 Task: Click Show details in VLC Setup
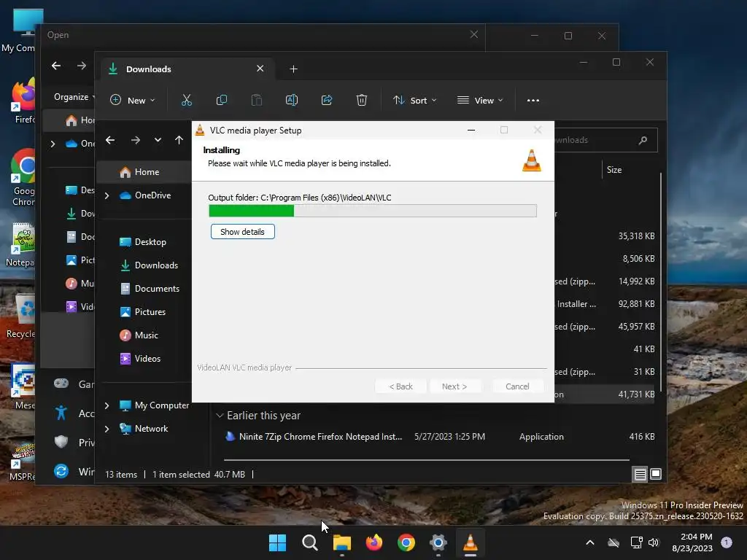[x=242, y=232]
